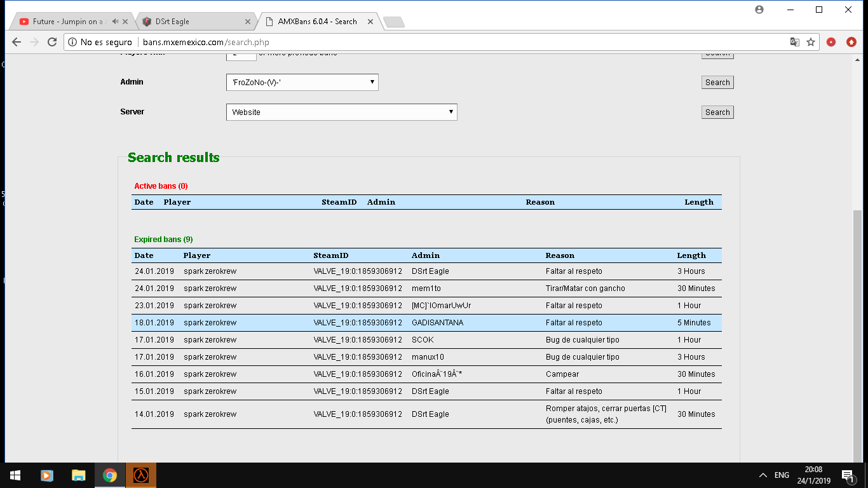Click Search button in the Server row
868x488 pixels.
(717, 112)
